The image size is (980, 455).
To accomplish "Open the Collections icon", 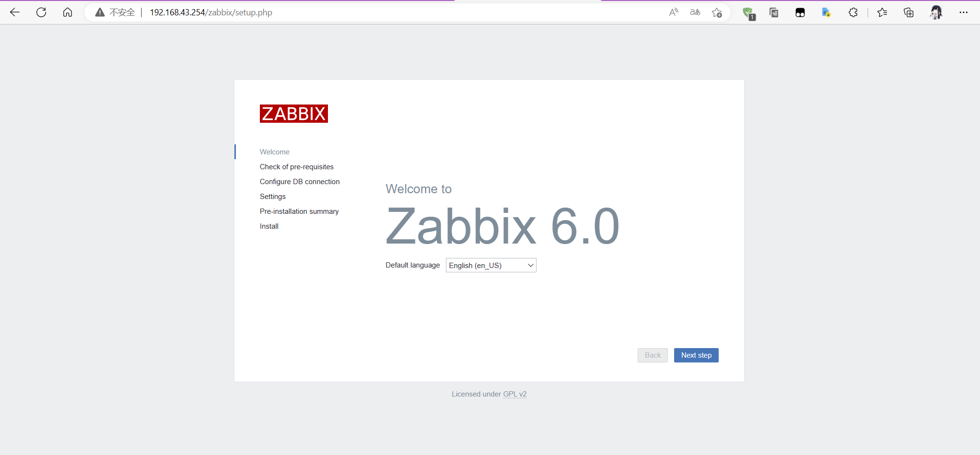I will 908,12.
